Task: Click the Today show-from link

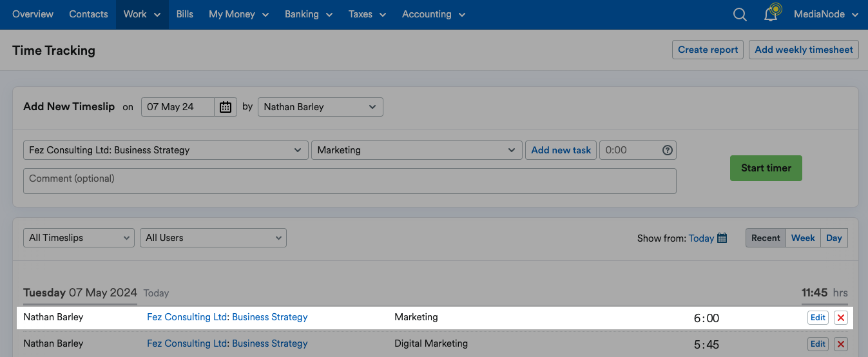Action: pos(701,238)
